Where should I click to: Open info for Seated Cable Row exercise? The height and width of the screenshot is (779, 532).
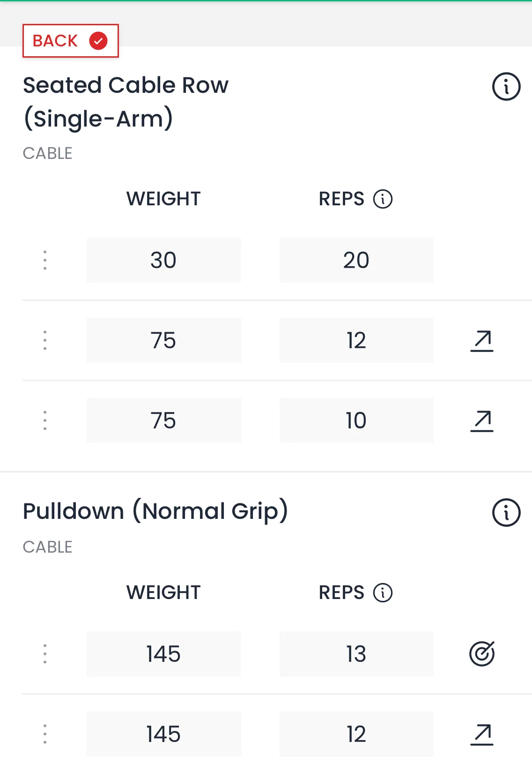[x=506, y=87]
